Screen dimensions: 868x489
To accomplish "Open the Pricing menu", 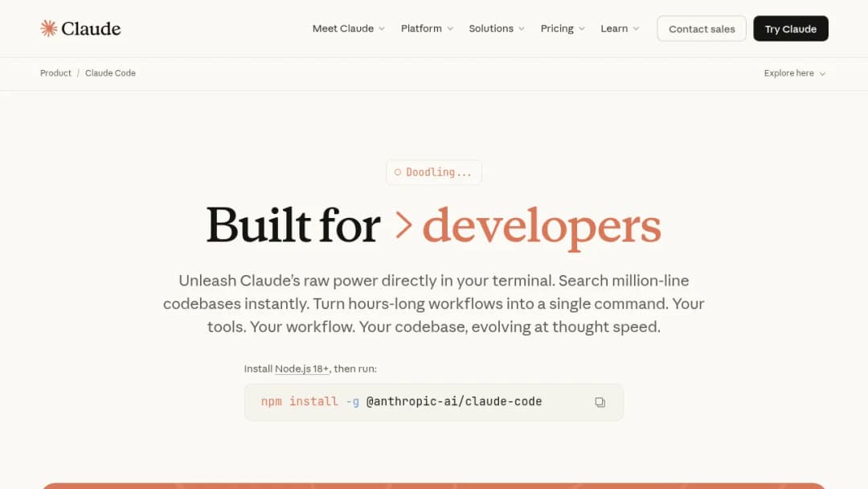I will click(x=563, y=29).
